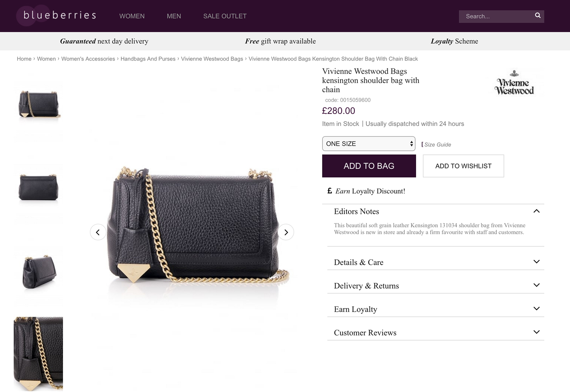Click the ADD TO BAG button

pyautogui.click(x=369, y=166)
